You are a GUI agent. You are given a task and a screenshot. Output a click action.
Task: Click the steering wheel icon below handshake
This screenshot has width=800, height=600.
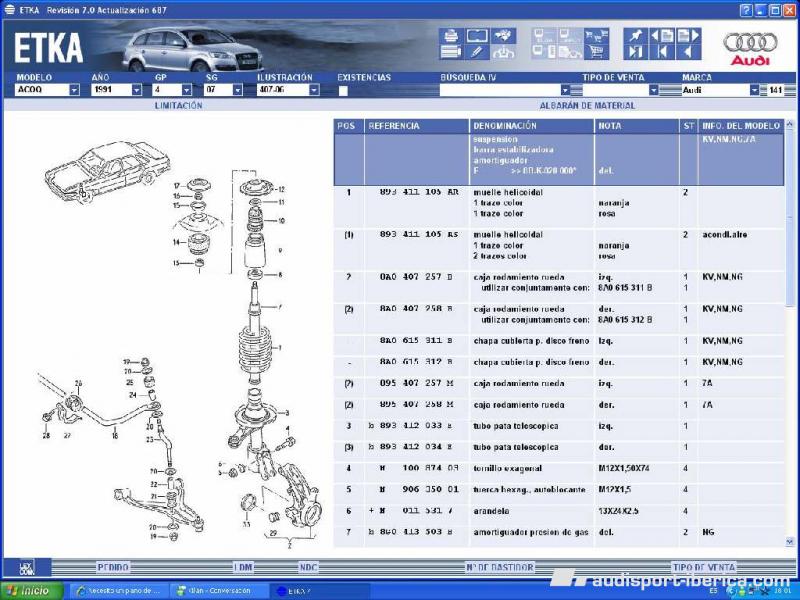click(x=504, y=52)
